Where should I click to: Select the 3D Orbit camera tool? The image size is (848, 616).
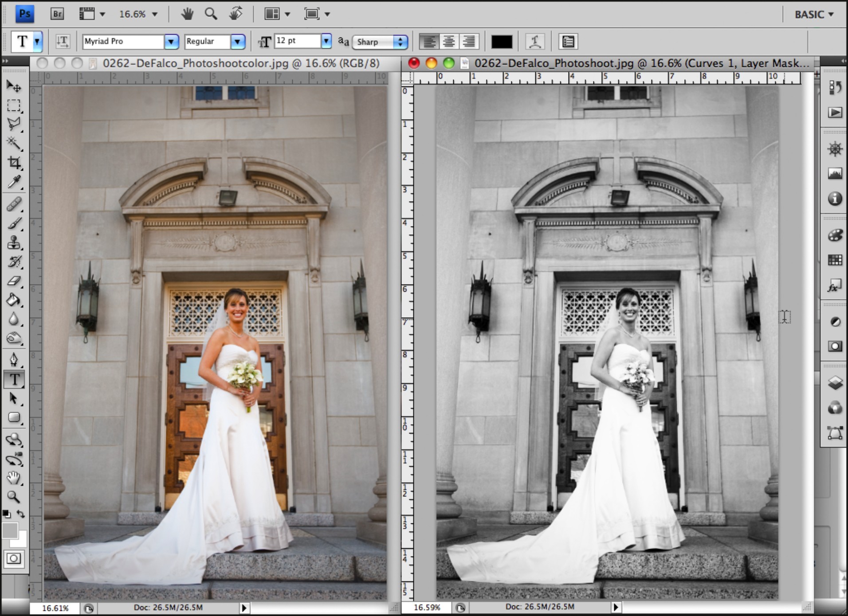tap(14, 459)
